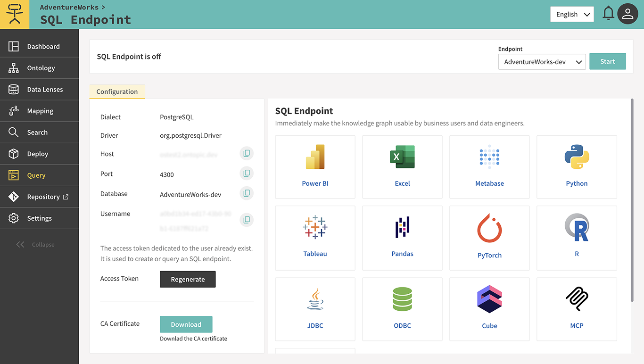Image resolution: width=644 pixels, height=364 pixels.
Task: Go to Search in the sidebar
Action: point(39,132)
